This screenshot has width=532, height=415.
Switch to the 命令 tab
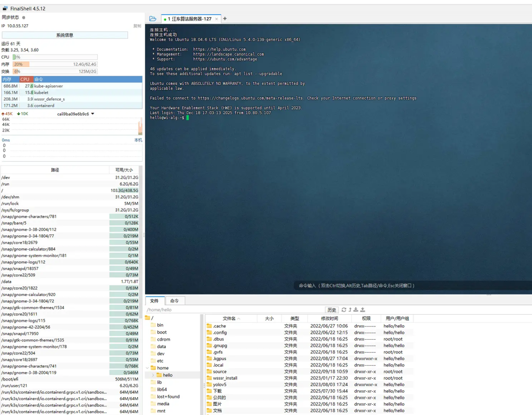(175, 301)
